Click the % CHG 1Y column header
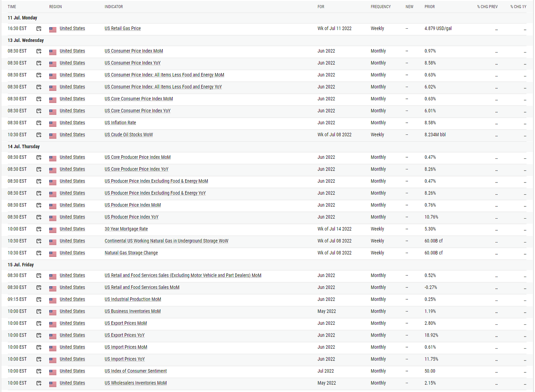535x392 pixels. [518, 7]
